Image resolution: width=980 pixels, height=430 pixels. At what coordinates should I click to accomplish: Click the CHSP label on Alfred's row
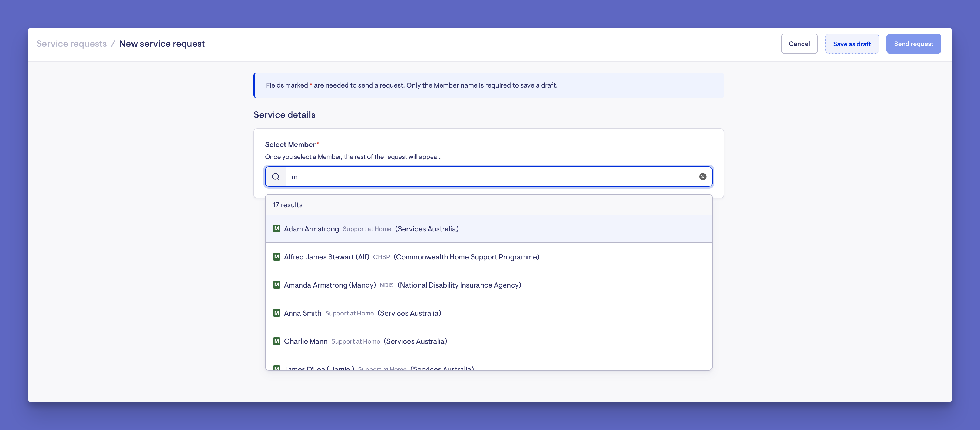[x=381, y=257]
